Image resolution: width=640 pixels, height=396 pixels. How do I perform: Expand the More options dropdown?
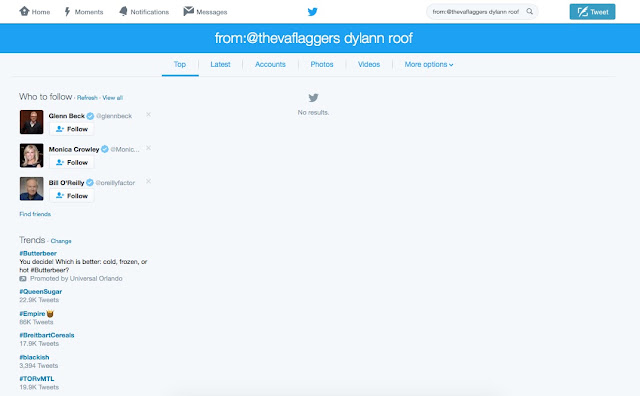(x=429, y=65)
